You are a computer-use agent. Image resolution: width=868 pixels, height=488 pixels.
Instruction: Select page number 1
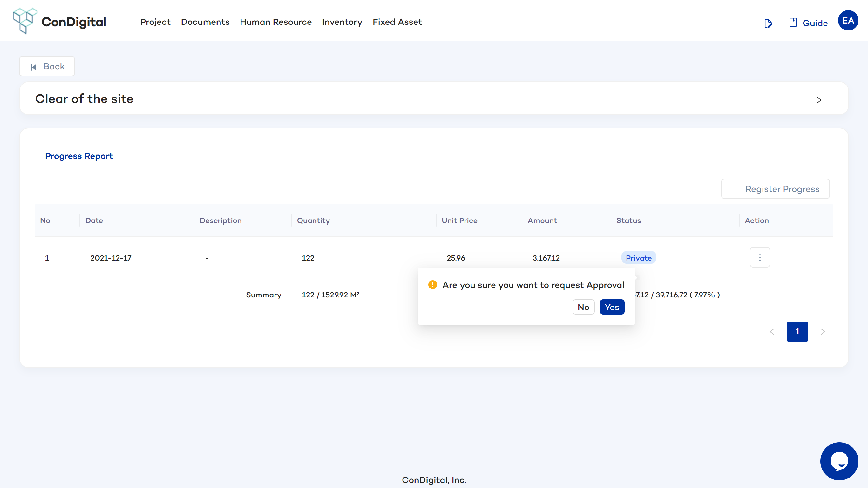(x=797, y=332)
